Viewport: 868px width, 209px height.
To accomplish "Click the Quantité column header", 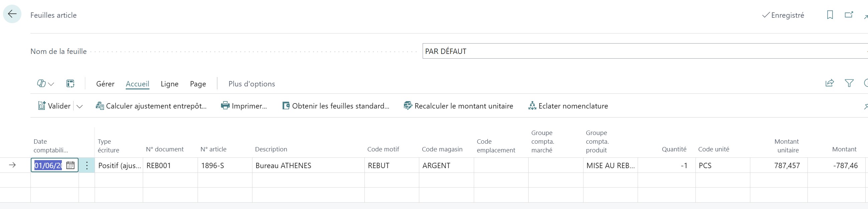I will 674,149.
